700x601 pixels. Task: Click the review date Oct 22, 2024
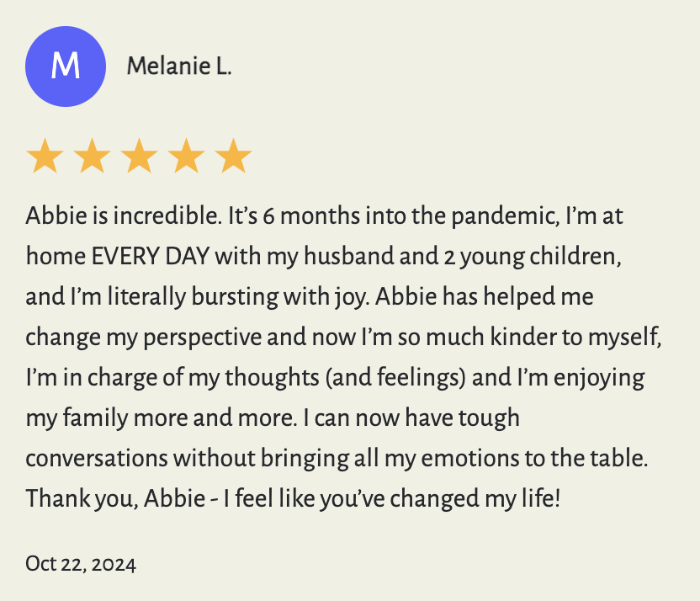pyautogui.click(x=81, y=562)
